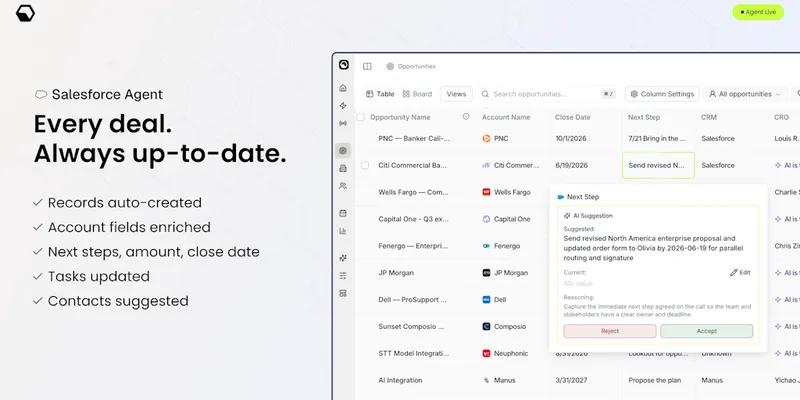800x400 pixels.
Task: Open the broadcast signal sidebar icon
Action: click(x=343, y=123)
